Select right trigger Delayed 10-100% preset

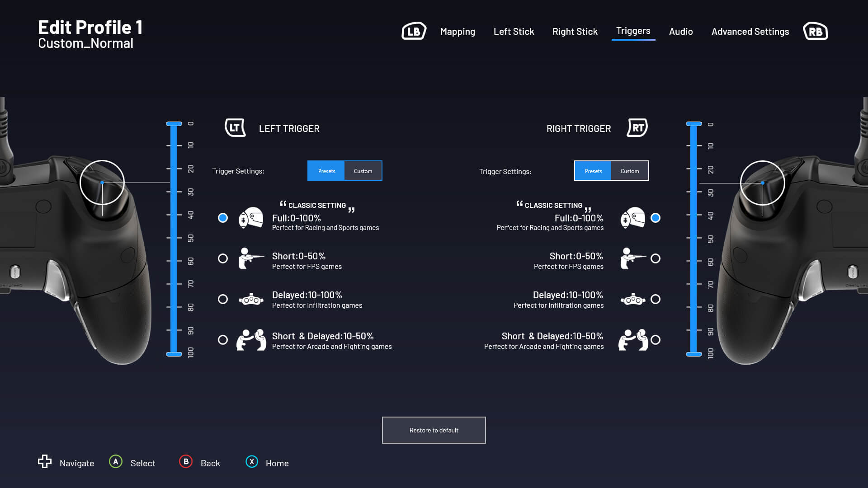pyautogui.click(x=656, y=299)
